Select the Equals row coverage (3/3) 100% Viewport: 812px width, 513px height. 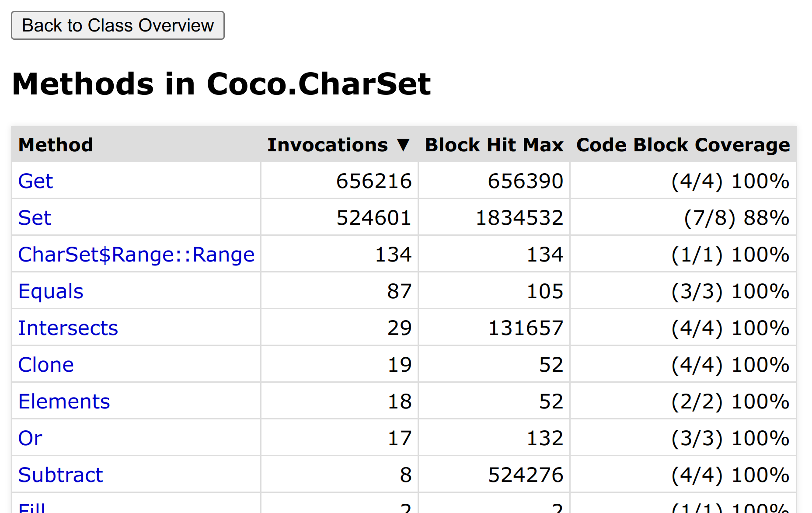[730, 291]
